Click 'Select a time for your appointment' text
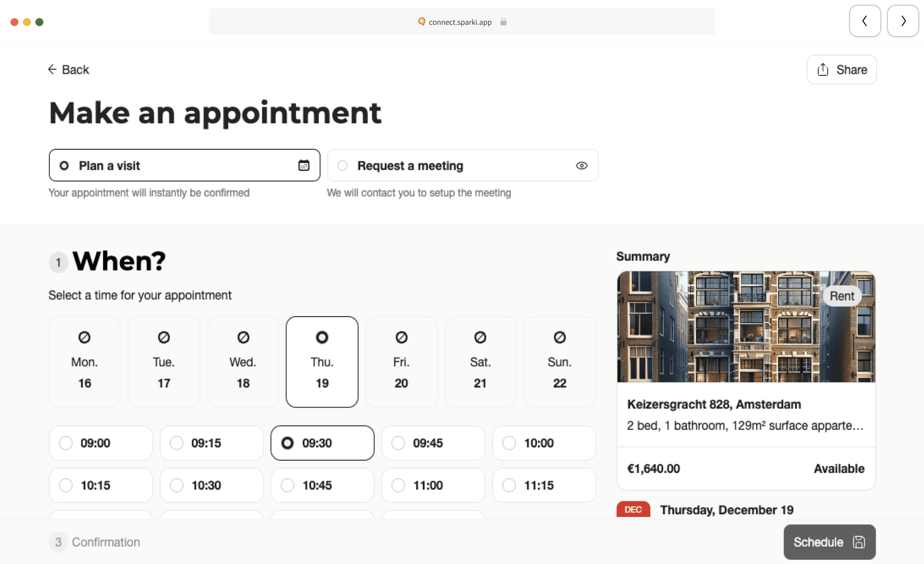 click(140, 295)
